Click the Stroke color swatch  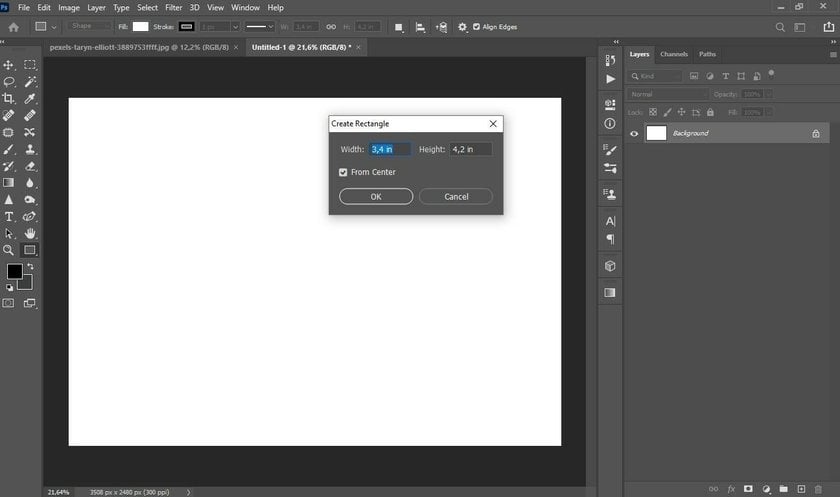click(186, 27)
